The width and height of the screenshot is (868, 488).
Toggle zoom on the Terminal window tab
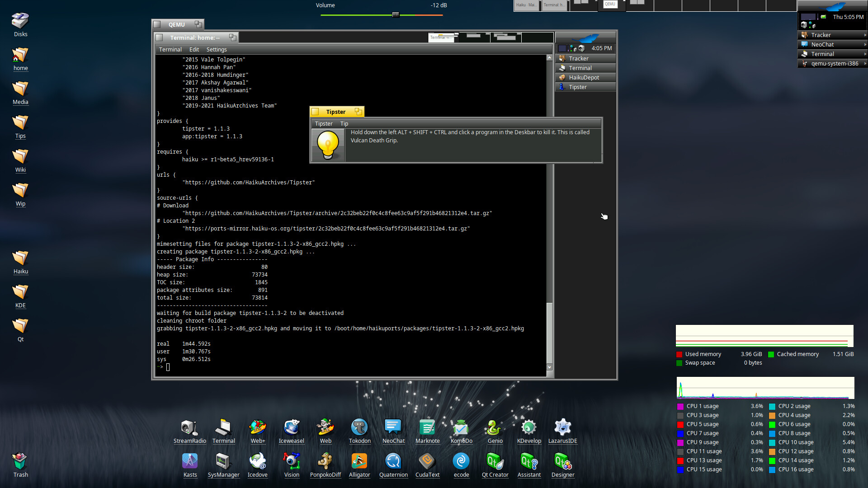point(232,37)
